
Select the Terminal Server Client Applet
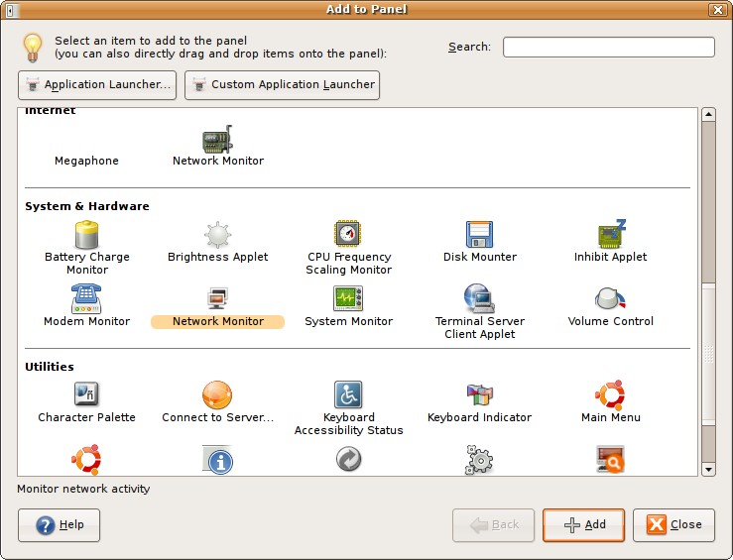[x=480, y=299]
